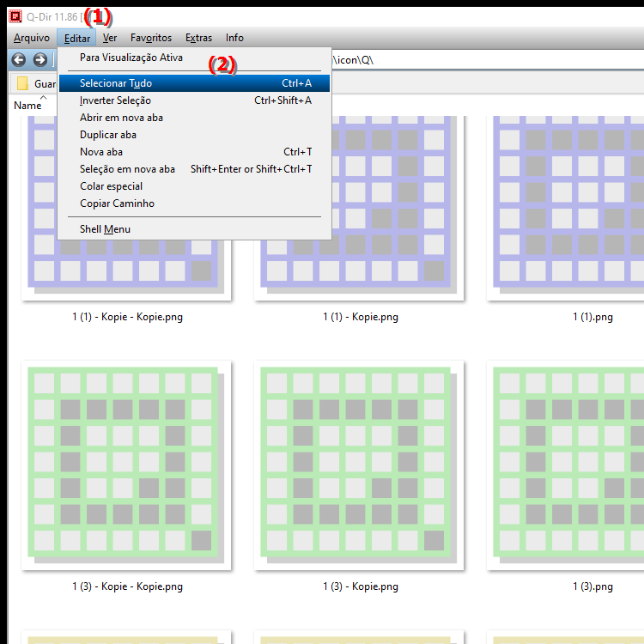Click file name label 1 (1) - Kopie.png
This screenshot has height=644, width=644.
360,317
